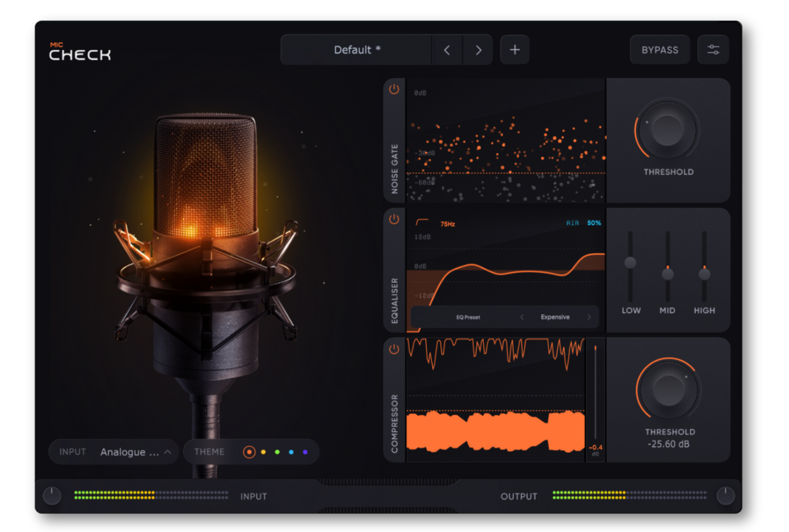Click the BYPASS button

pyautogui.click(x=660, y=50)
